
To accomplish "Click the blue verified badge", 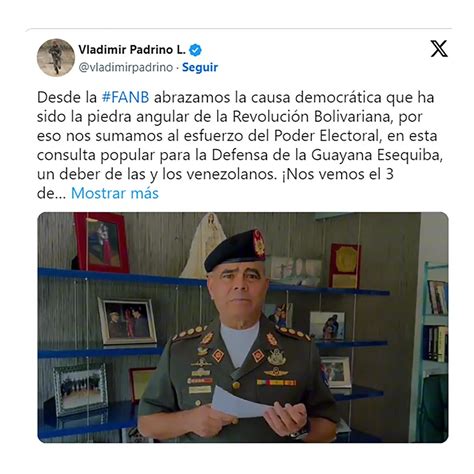I will click(195, 50).
